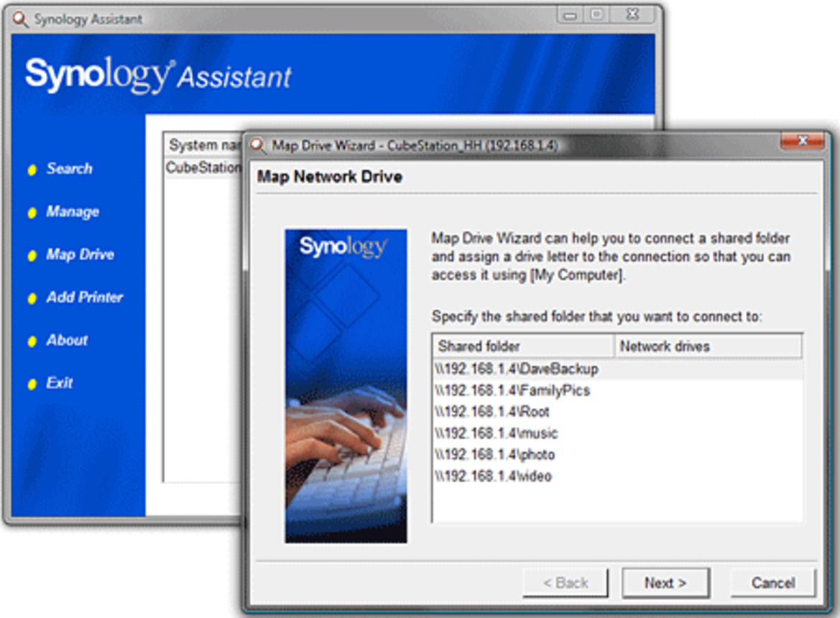Select the \\192.168.1.4\DaveBackup shared folder
This screenshot has height=618, width=840.
coord(617,369)
